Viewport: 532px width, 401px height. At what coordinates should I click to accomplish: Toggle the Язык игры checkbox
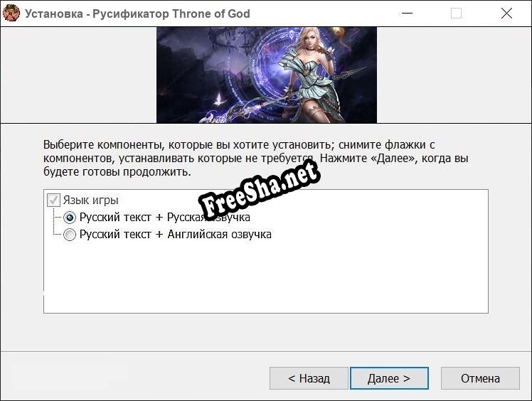53,200
